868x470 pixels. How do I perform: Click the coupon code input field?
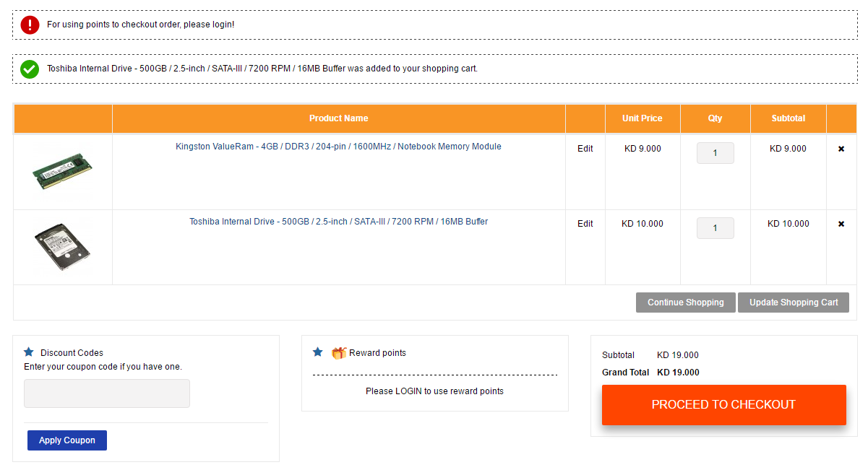click(107, 393)
